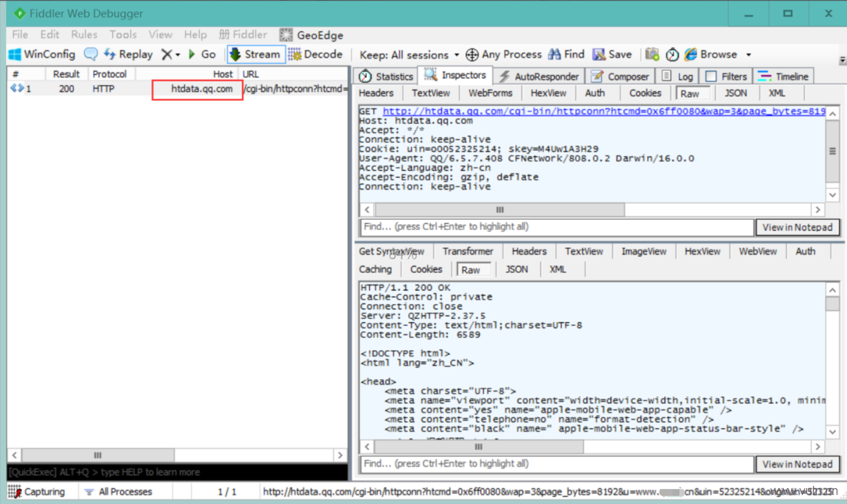The height and width of the screenshot is (504, 847).
Task: Click the Any Process target icon
Action: (x=472, y=55)
